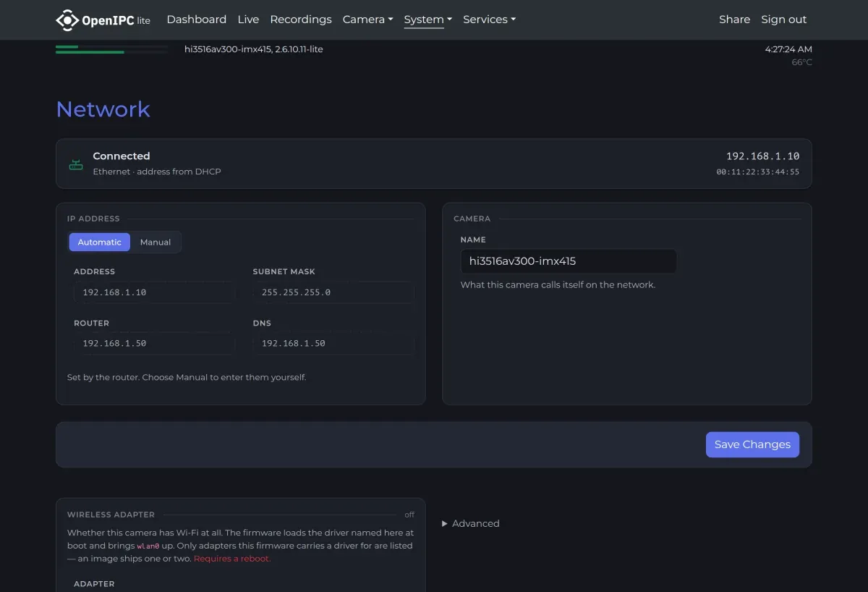Click the OpenIPC logo icon

click(x=67, y=20)
